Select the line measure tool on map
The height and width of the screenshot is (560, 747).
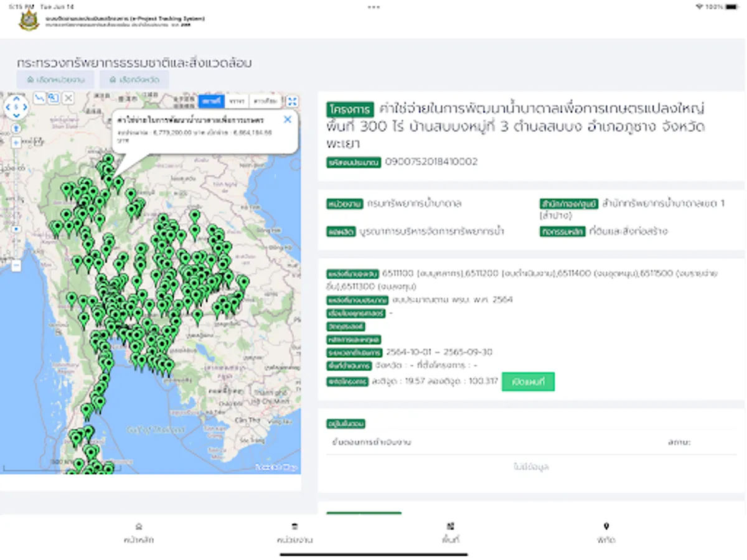click(39, 98)
